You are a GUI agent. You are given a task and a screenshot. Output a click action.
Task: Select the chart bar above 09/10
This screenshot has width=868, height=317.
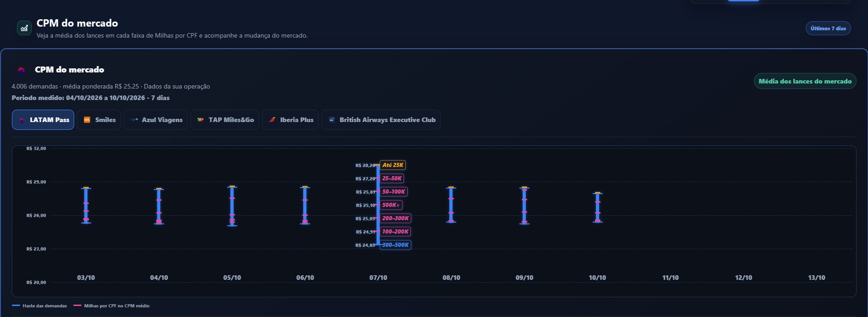pos(524,206)
